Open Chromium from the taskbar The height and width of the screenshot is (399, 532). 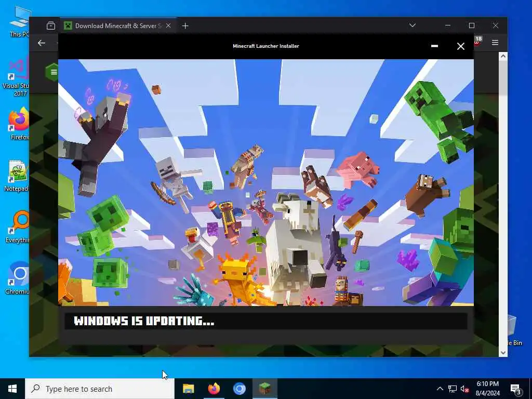(x=239, y=389)
